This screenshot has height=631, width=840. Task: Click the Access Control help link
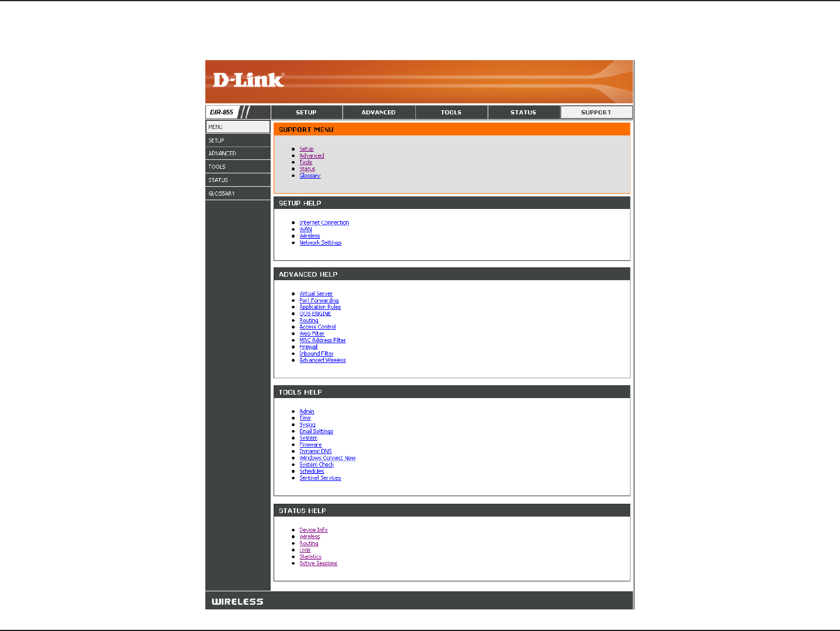(x=317, y=327)
